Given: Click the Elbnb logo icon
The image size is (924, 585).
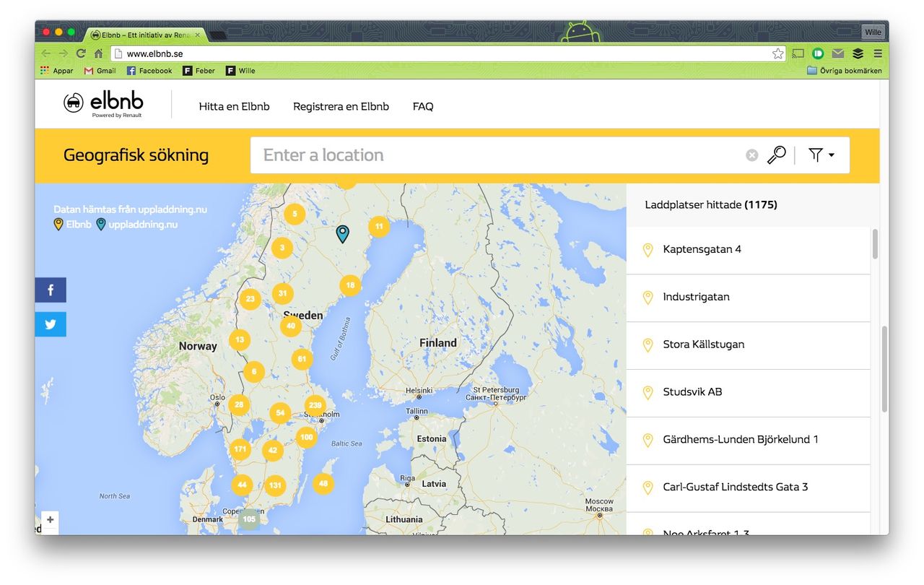Looking at the screenshot, I should [75, 102].
